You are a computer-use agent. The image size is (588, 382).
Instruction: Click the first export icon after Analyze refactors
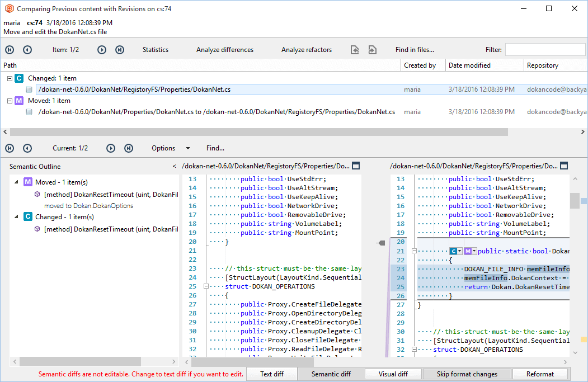(x=355, y=49)
